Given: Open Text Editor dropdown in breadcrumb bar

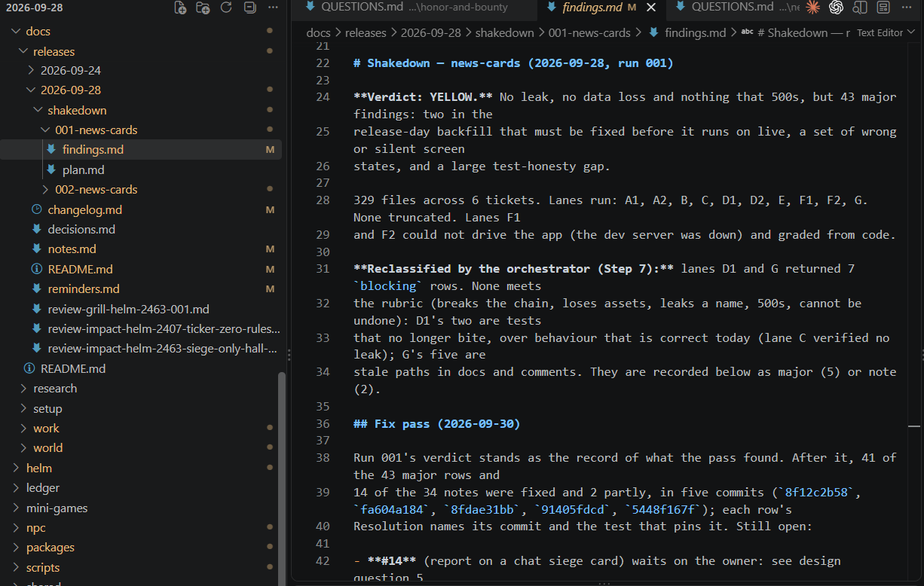Looking at the screenshot, I should tap(886, 32).
